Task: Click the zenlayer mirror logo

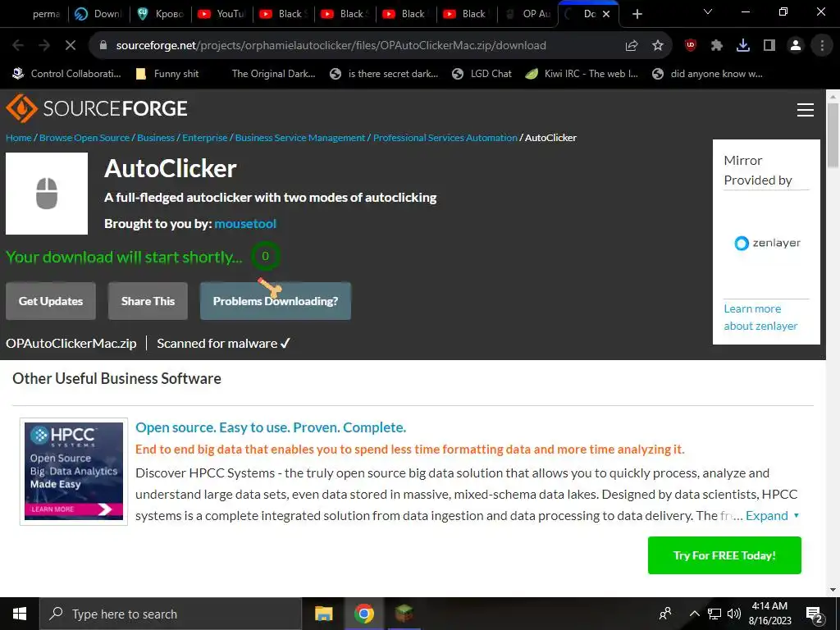Action: [x=767, y=243]
